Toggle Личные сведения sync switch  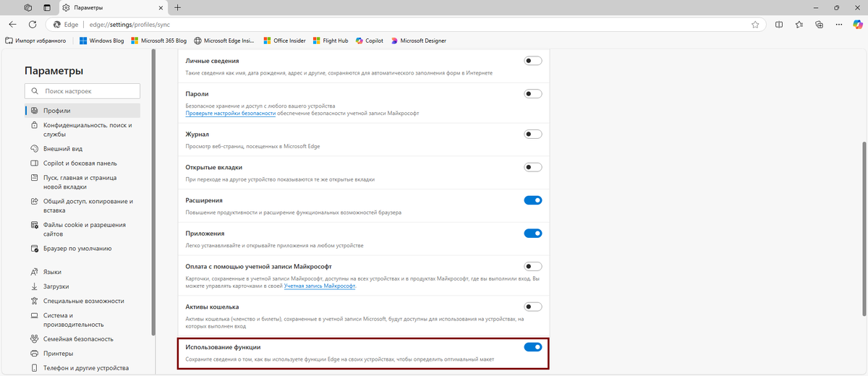pyautogui.click(x=533, y=61)
